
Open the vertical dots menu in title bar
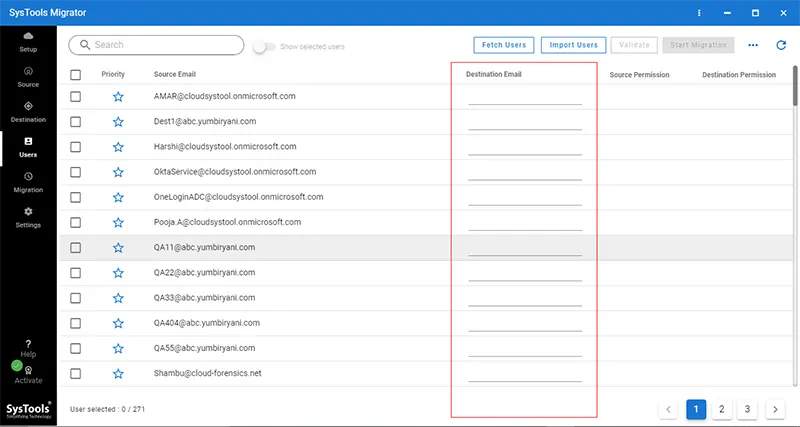point(699,13)
